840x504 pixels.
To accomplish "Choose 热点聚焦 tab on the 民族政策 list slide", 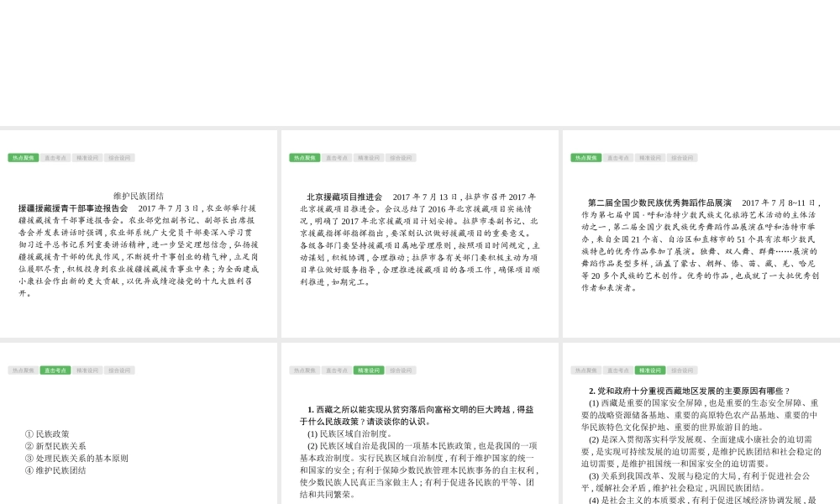I will [23, 370].
